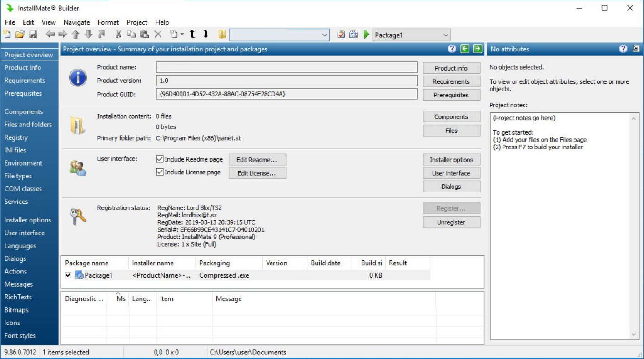Open the Help menu

point(162,22)
